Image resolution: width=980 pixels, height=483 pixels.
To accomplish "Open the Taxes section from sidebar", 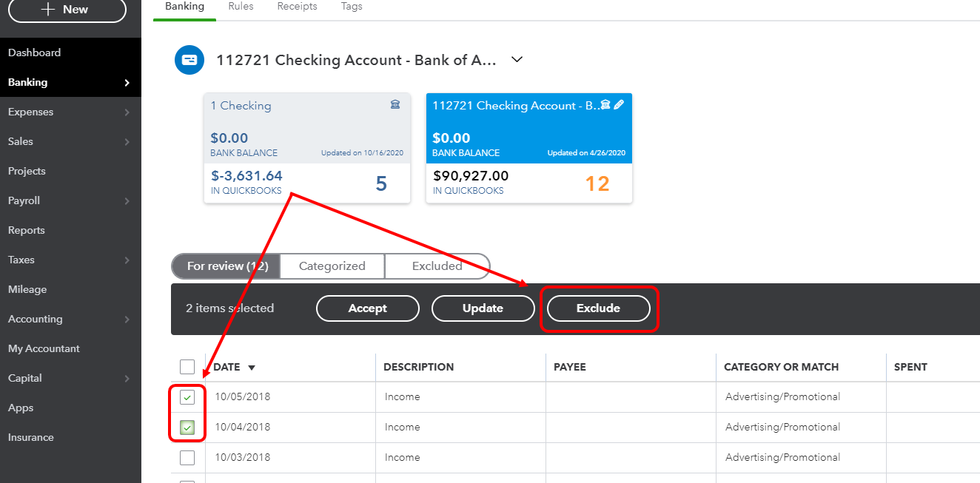I will coord(21,260).
